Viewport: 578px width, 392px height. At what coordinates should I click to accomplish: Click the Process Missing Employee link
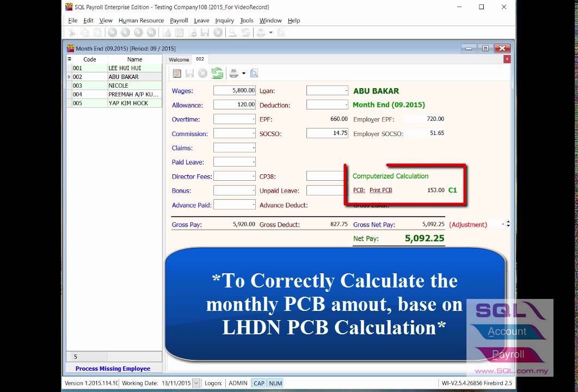click(113, 369)
